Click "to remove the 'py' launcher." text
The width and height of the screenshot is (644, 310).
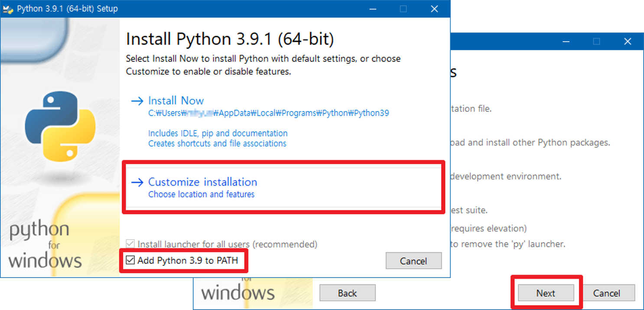point(508,244)
